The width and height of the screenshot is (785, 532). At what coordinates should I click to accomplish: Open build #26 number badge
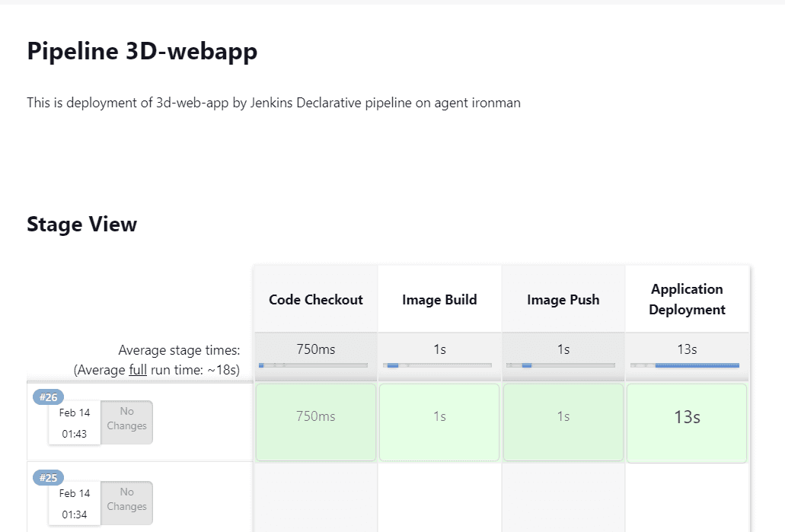pos(48,397)
